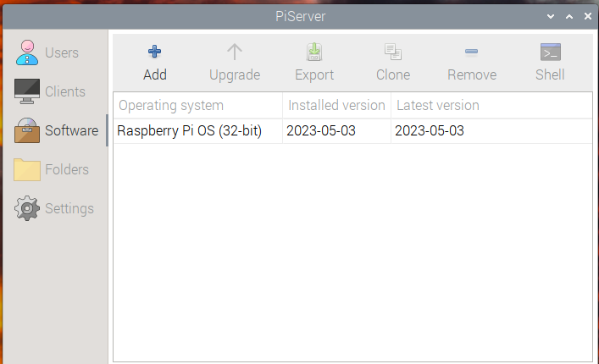The width and height of the screenshot is (599, 364).
Task: Click the Clients monitor icon
Action: tap(27, 91)
